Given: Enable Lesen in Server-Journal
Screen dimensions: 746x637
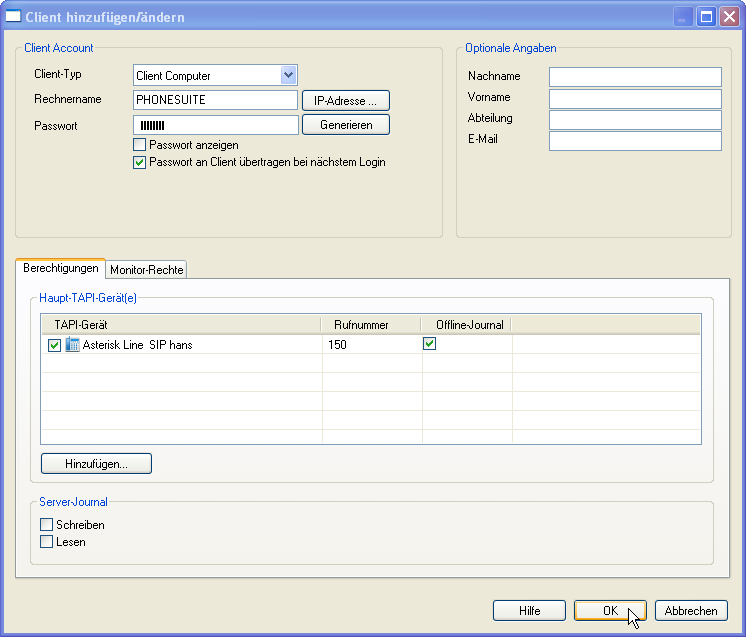Looking at the screenshot, I should pyautogui.click(x=46, y=542).
